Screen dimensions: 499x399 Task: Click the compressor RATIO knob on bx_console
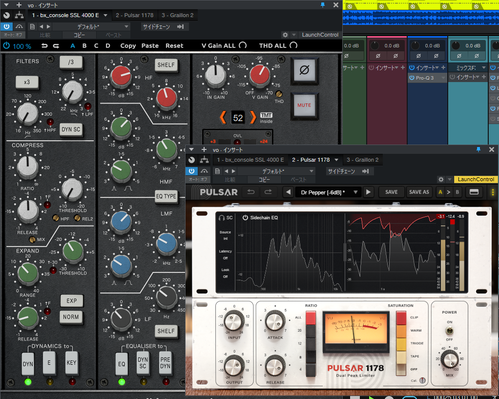[27, 167]
